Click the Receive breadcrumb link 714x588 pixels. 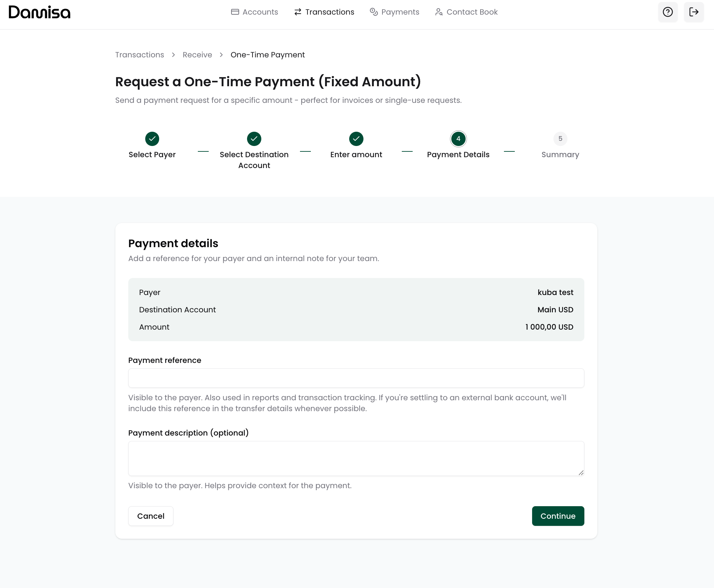point(197,55)
